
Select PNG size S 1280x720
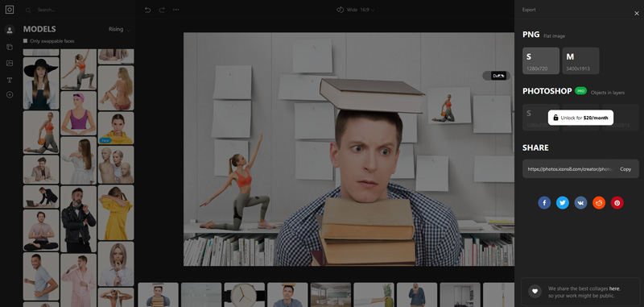tap(541, 60)
